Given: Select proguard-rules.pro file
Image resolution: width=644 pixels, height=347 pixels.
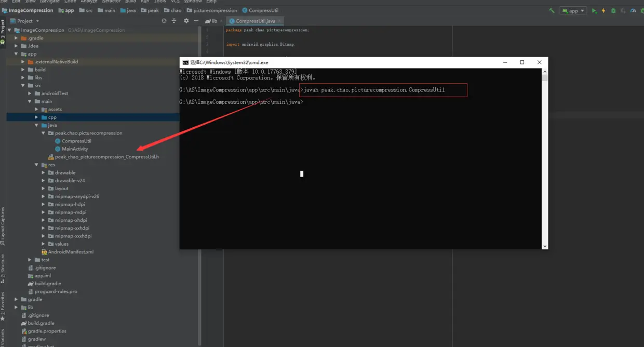Looking at the screenshot, I should click(x=52, y=291).
